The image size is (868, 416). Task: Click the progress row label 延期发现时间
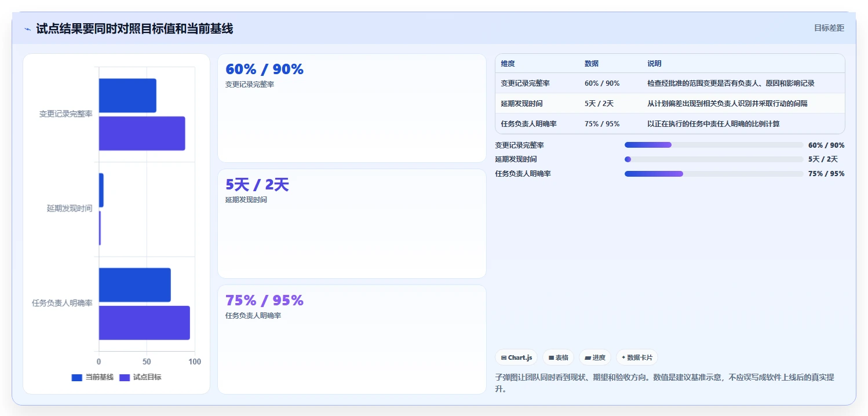point(516,159)
